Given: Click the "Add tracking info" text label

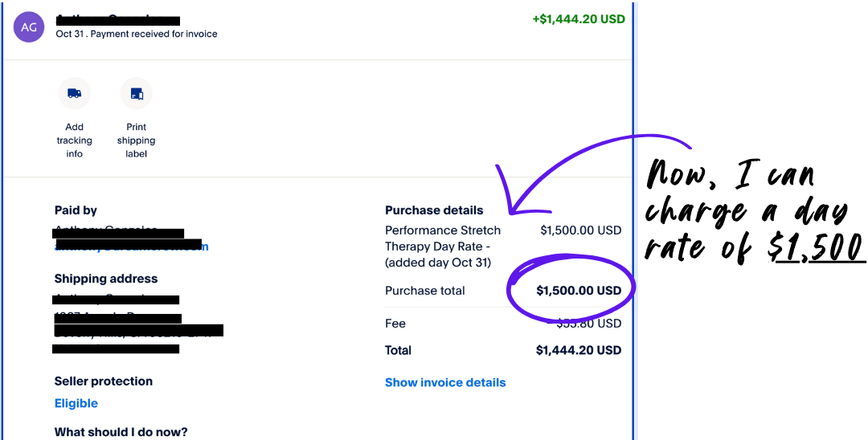Looking at the screenshot, I should coord(75,141).
